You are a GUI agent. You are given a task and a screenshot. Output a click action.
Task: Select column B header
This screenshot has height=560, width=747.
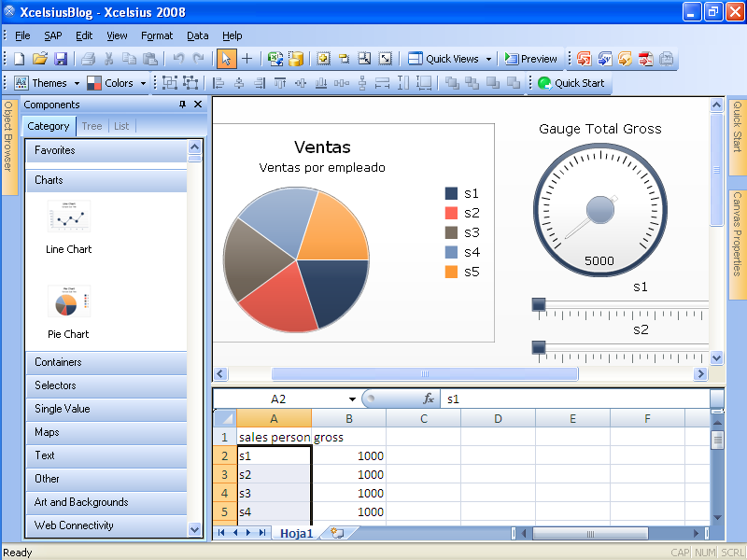click(348, 418)
